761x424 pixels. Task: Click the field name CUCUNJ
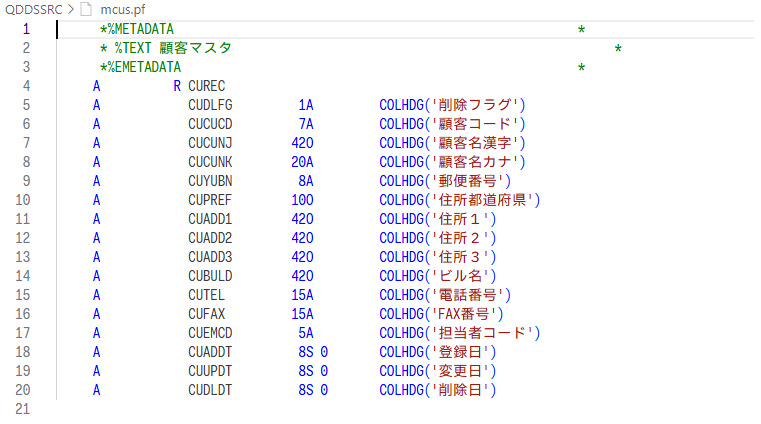click(210, 143)
